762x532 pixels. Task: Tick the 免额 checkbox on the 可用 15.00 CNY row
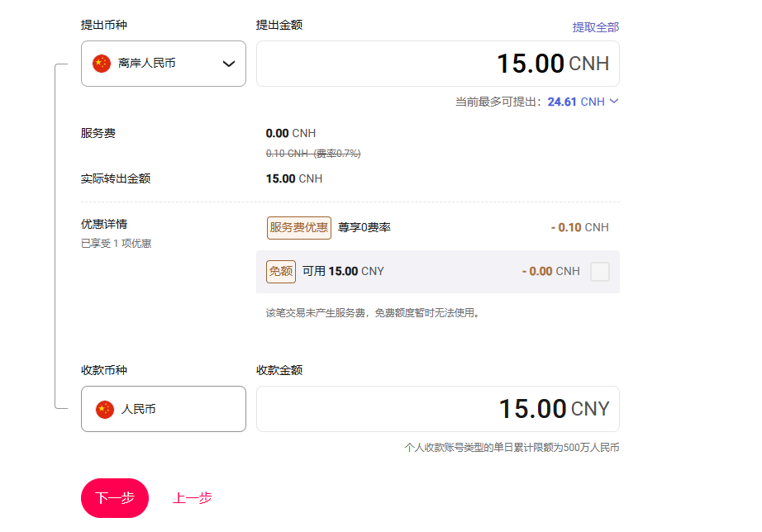(600, 272)
